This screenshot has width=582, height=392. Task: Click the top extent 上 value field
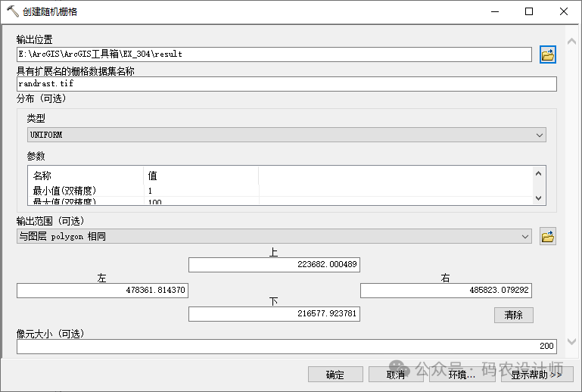pos(274,265)
